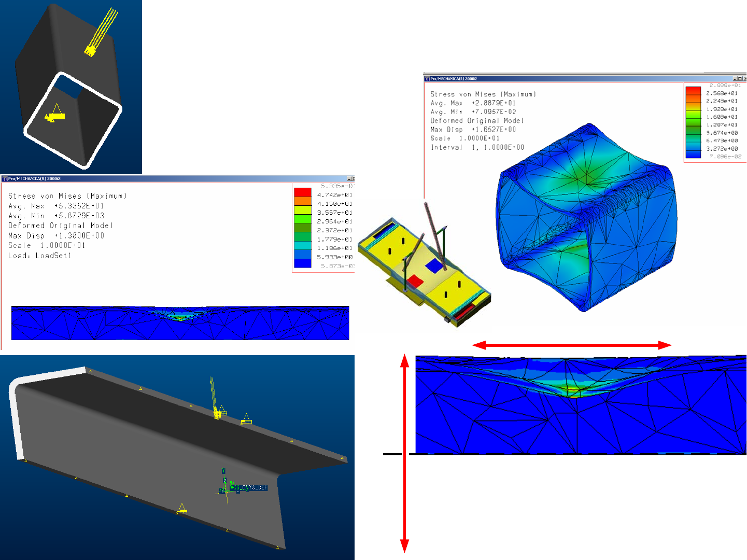Select the deformed square tube stress plot
This screenshot has width=747, height=560.
[586, 218]
